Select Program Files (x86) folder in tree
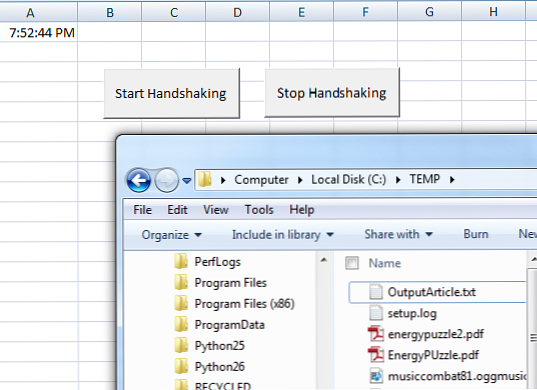537x390 pixels. click(245, 304)
